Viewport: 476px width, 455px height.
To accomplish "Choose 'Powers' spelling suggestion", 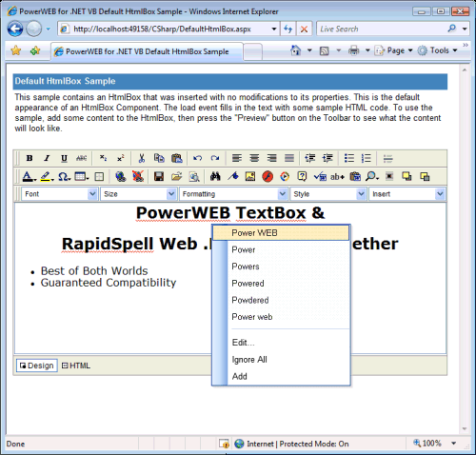I will pyautogui.click(x=281, y=267).
